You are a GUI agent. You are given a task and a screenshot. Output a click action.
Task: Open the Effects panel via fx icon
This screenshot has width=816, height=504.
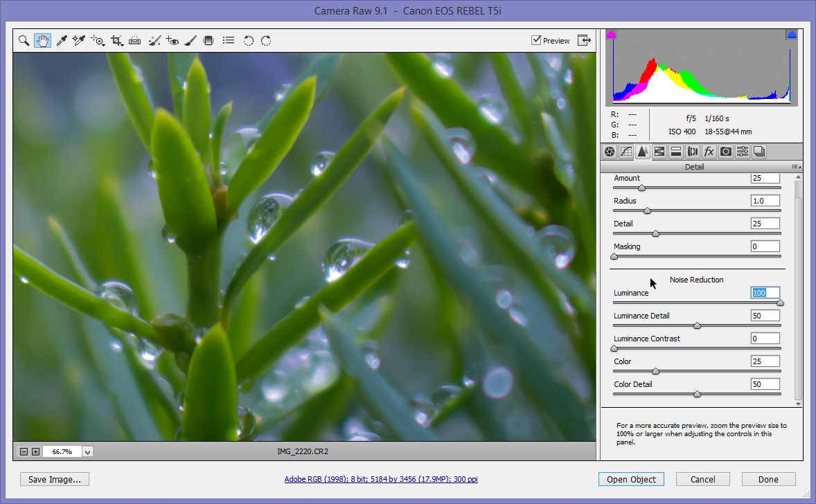click(709, 151)
